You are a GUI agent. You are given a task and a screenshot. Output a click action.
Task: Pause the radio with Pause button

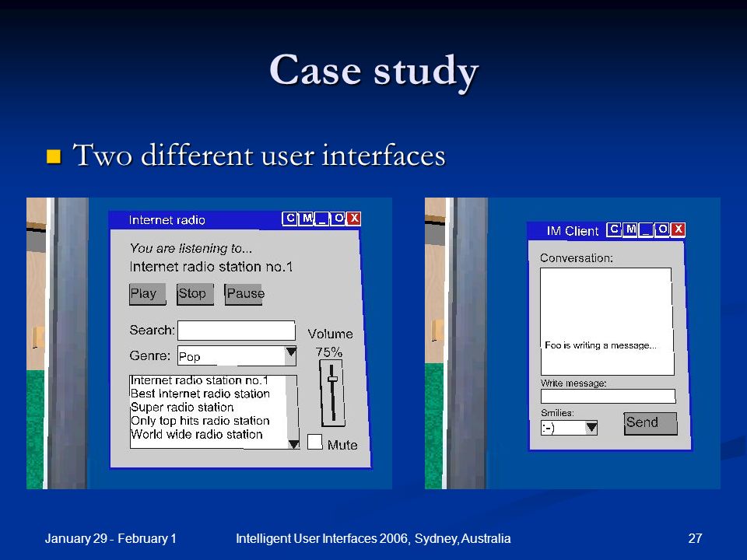coord(244,294)
